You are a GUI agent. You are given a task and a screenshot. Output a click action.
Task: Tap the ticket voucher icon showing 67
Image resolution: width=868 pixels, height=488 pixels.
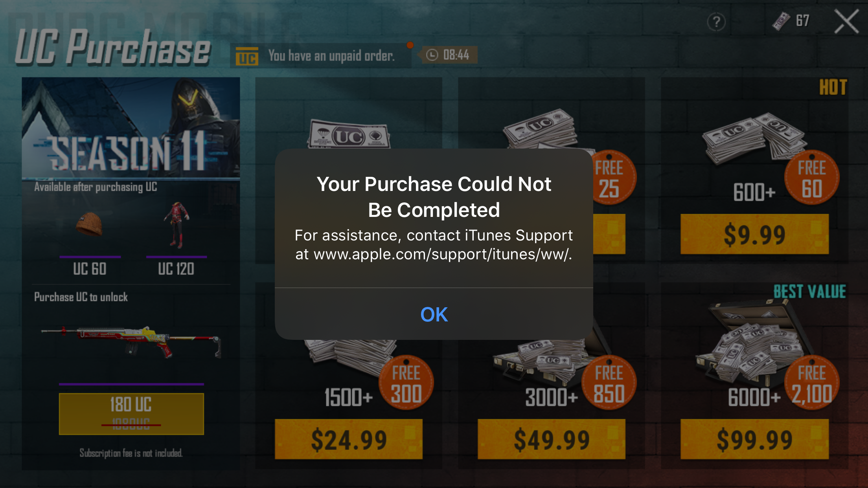click(x=781, y=21)
